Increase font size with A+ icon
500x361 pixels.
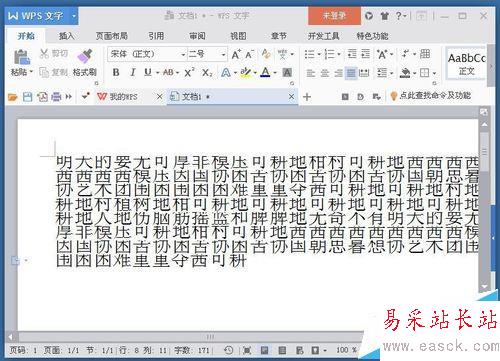[x=236, y=54]
